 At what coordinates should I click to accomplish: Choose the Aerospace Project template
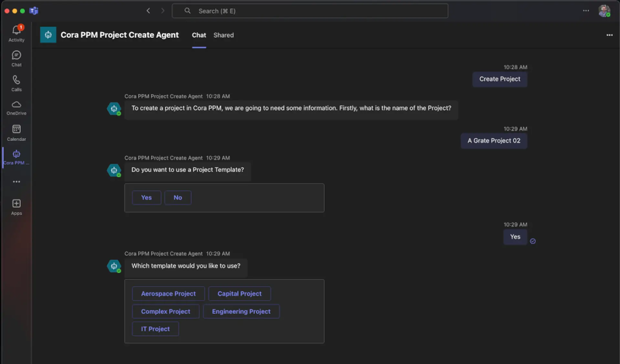coord(168,294)
